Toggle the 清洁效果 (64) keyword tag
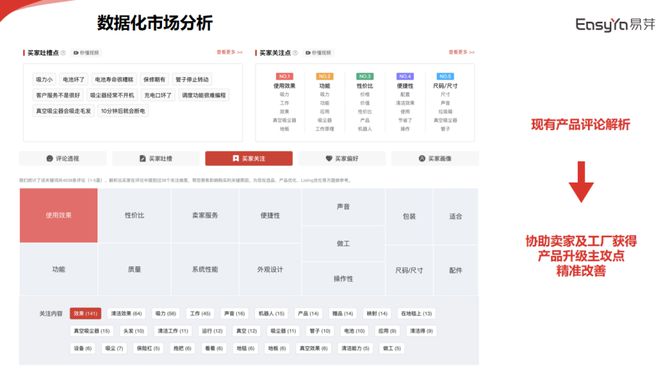 click(x=126, y=313)
